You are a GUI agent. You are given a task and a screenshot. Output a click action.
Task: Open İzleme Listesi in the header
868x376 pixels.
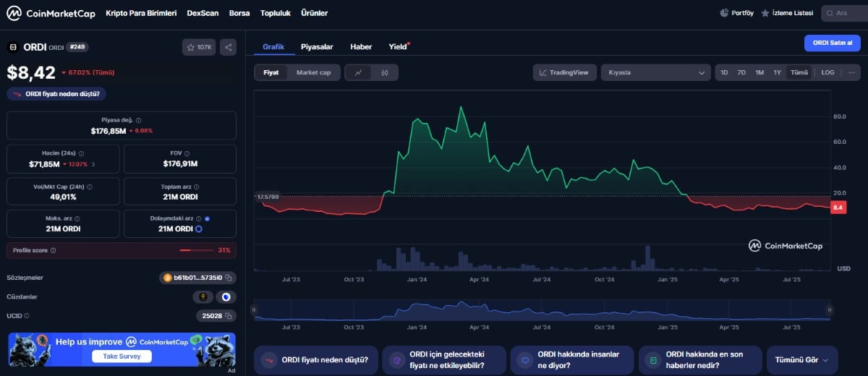(x=786, y=13)
